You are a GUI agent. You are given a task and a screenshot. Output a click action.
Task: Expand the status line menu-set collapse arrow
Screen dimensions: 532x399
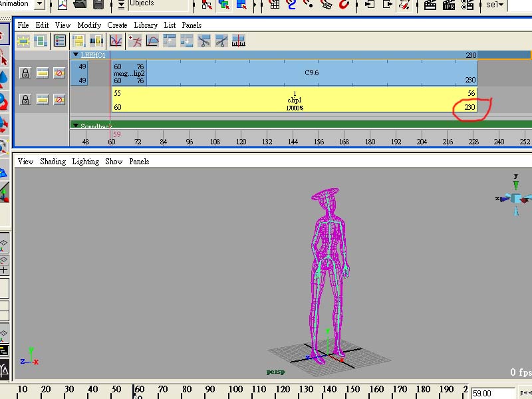121,5
